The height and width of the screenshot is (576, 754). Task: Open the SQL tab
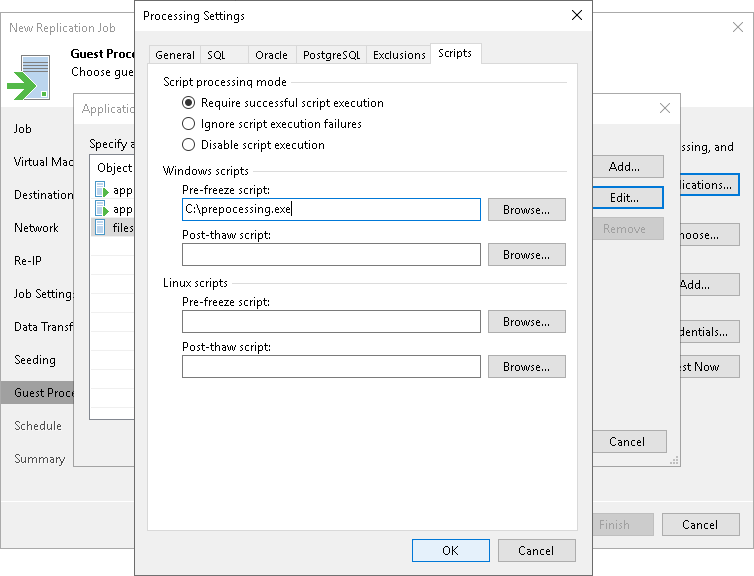point(217,55)
